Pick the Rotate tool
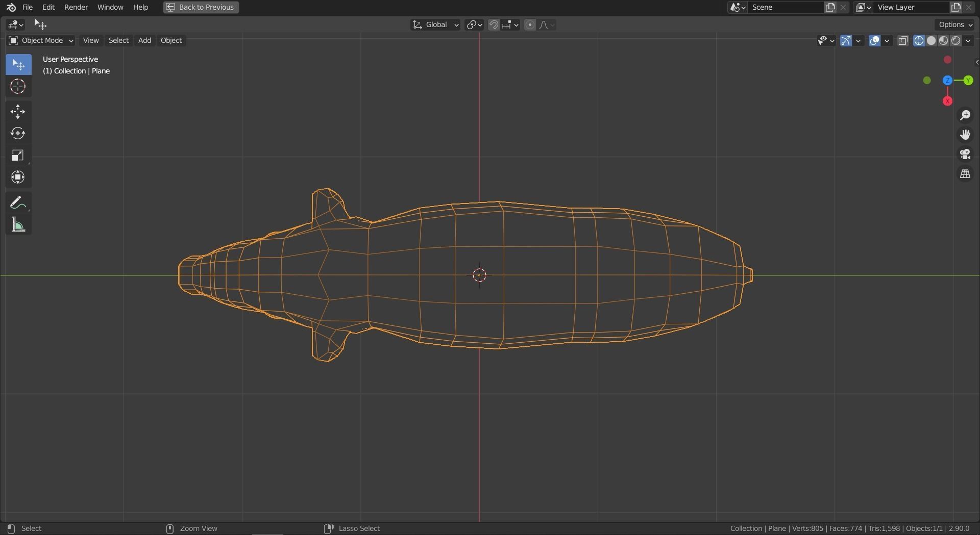The width and height of the screenshot is (980, 535). 18,134
